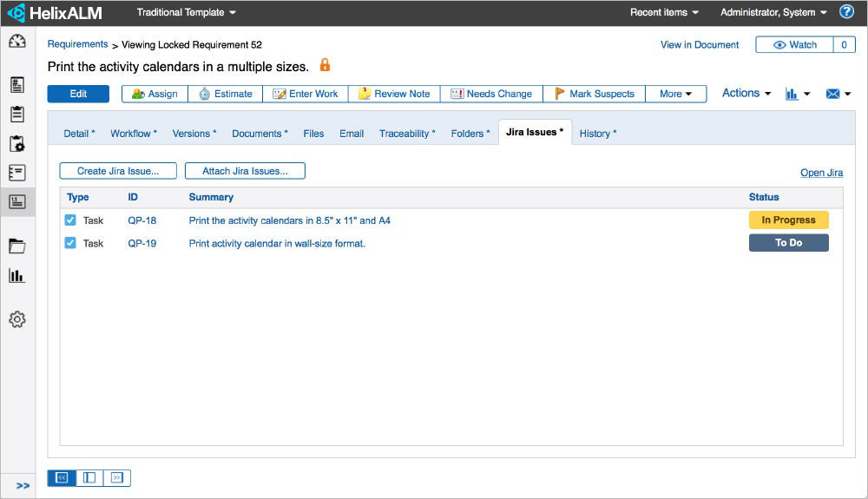Click the orange lock icon beside title
This screenshot has height=499, width=868.
325,65
